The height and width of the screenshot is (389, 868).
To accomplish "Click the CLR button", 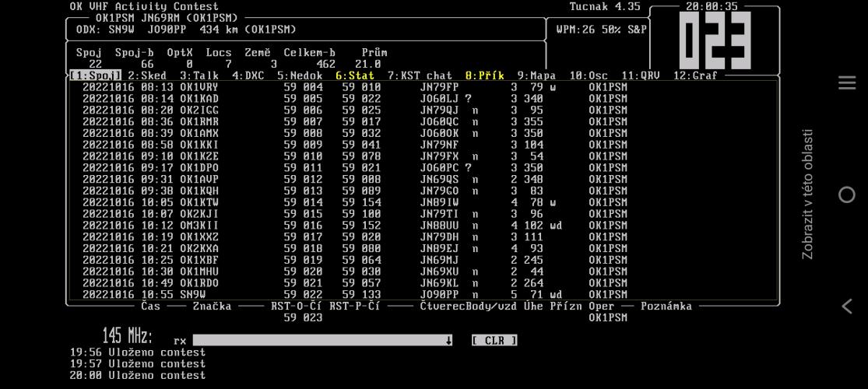I will pos(494,341).
